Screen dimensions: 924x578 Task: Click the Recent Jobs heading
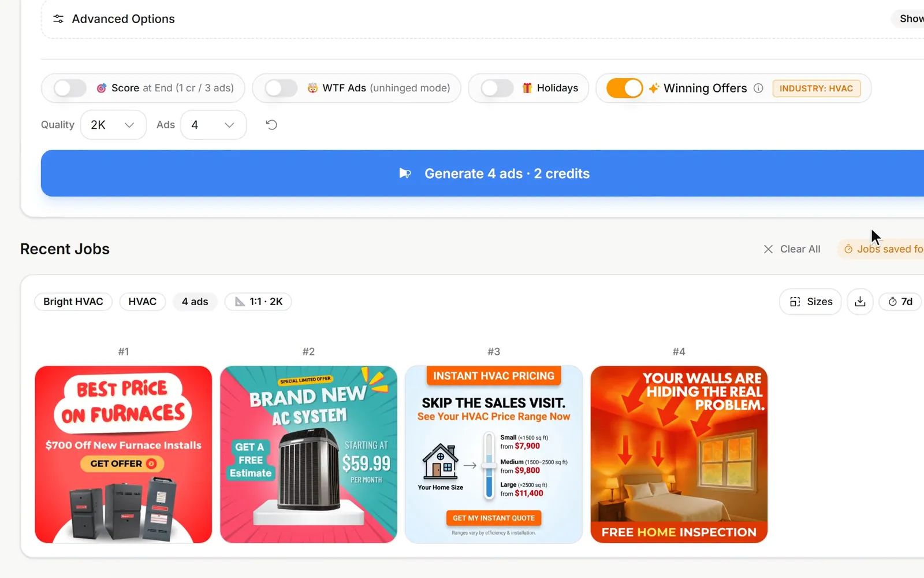point(65,249)
